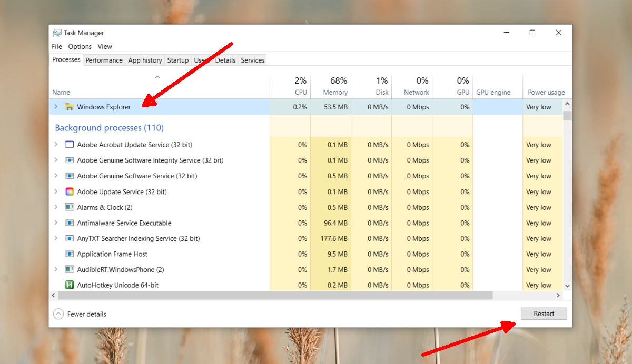The height and width of the screenshot is (364, 632).
Task: Maximize the Task Manager window
Action: click(532, 33)
